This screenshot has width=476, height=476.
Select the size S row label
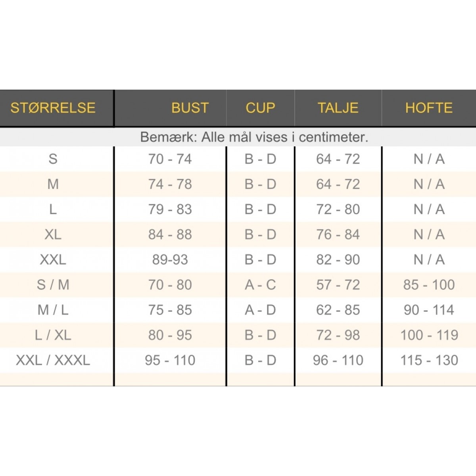click(53, 159)
